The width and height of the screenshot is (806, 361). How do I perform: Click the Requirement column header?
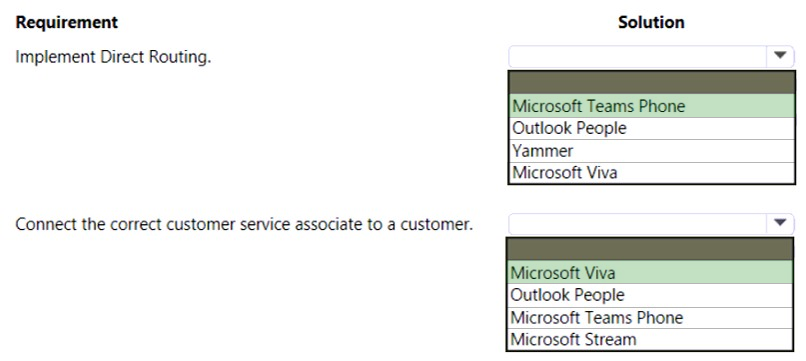(67, 22)
